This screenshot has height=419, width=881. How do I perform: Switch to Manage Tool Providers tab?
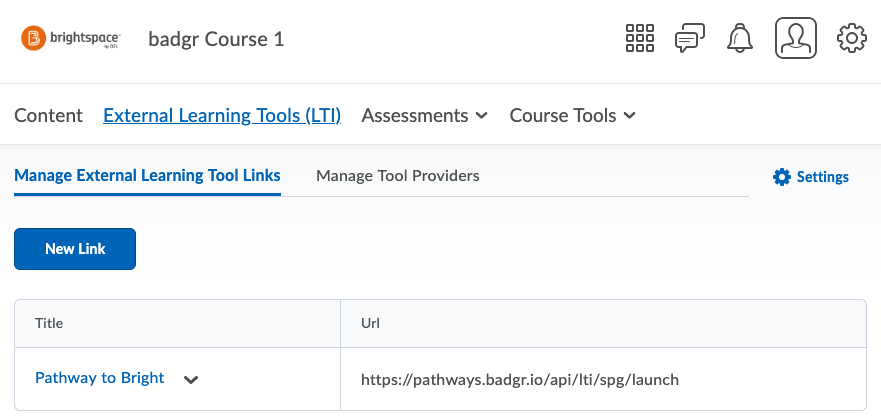pos(398,176)
